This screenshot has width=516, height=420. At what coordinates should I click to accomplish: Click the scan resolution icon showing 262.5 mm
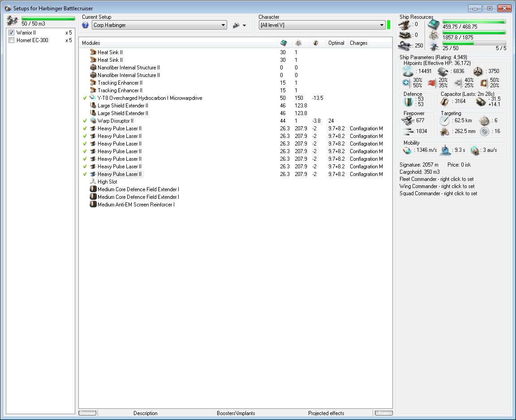click(445, 132)
